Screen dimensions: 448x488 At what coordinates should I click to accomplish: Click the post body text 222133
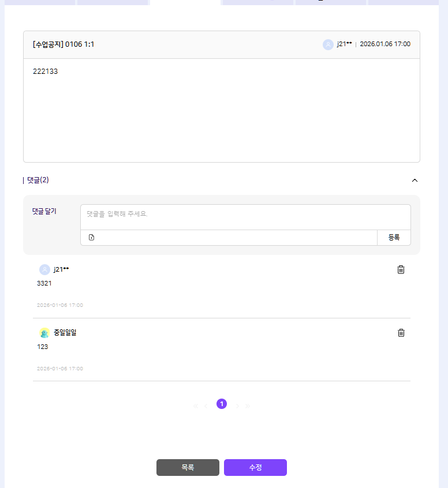coord(45,72)
